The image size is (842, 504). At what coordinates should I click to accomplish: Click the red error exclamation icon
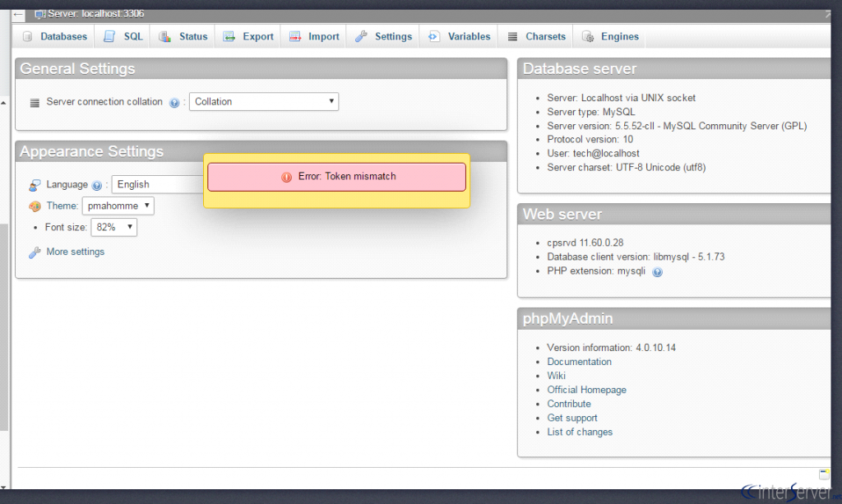287,177
